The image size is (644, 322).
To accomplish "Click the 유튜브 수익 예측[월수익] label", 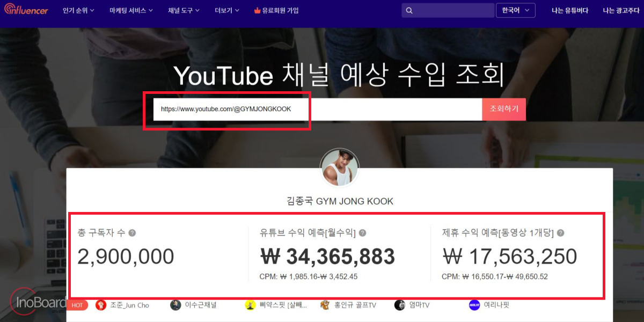I will pos(308,233).
